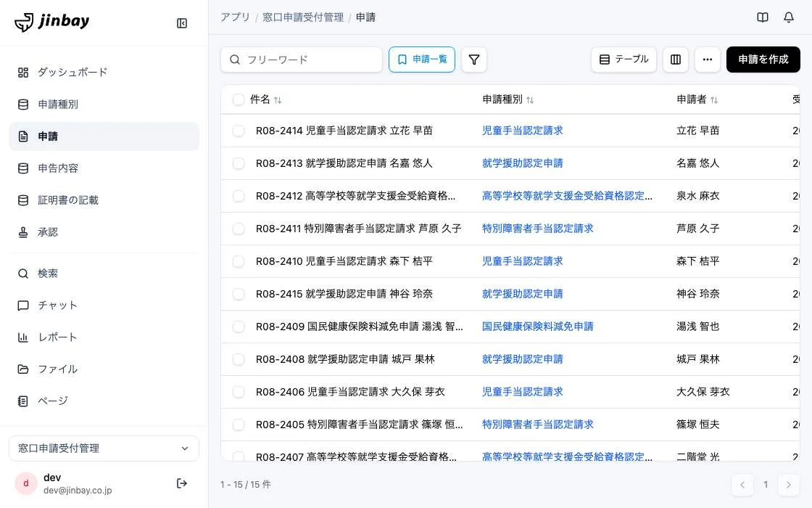
Task: Open the more options ellipsis button
Action: pos(708,60)
